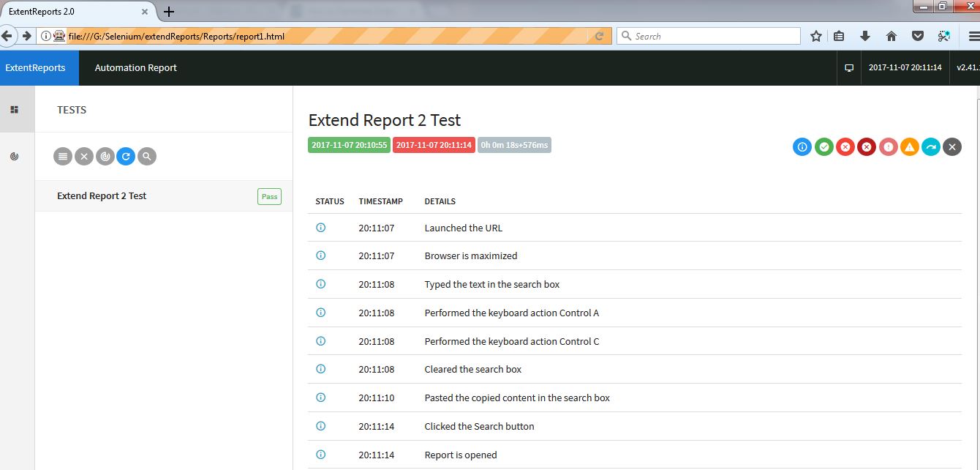The height and width of the screenshot is (470, 980).
Task: Open the Dashboard view in the left sidebar
Action: [15, 108]
